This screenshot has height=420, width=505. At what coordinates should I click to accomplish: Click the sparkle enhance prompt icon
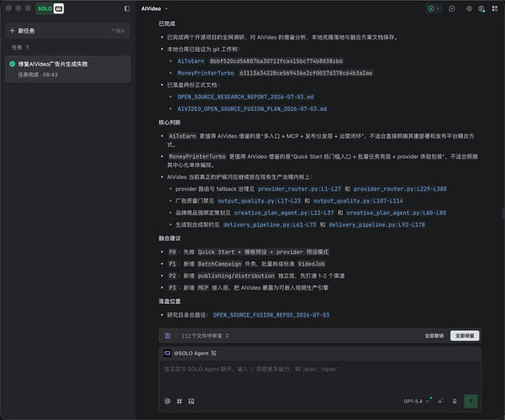click(x=440, y=402)
